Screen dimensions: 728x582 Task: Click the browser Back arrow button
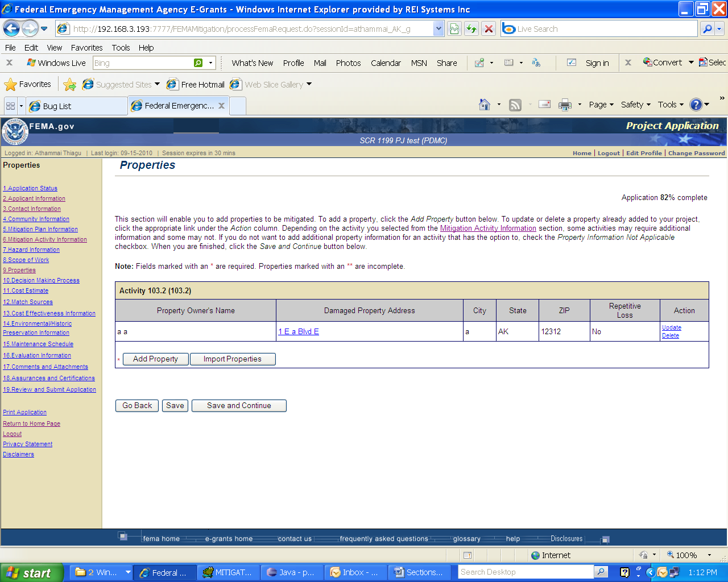pos(12,28)
